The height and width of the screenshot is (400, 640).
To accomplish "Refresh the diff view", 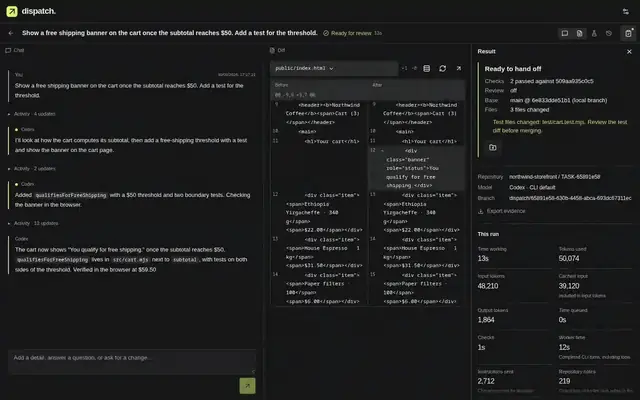I will pos(442,68).
